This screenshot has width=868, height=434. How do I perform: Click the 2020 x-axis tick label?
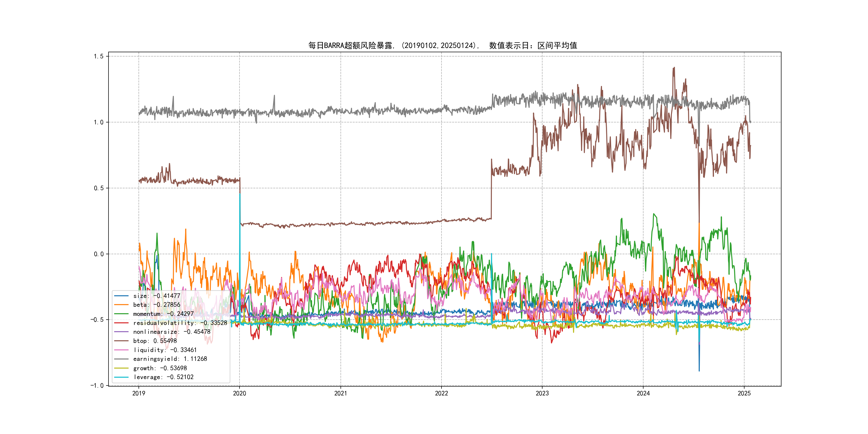click(x=240, y=393)
